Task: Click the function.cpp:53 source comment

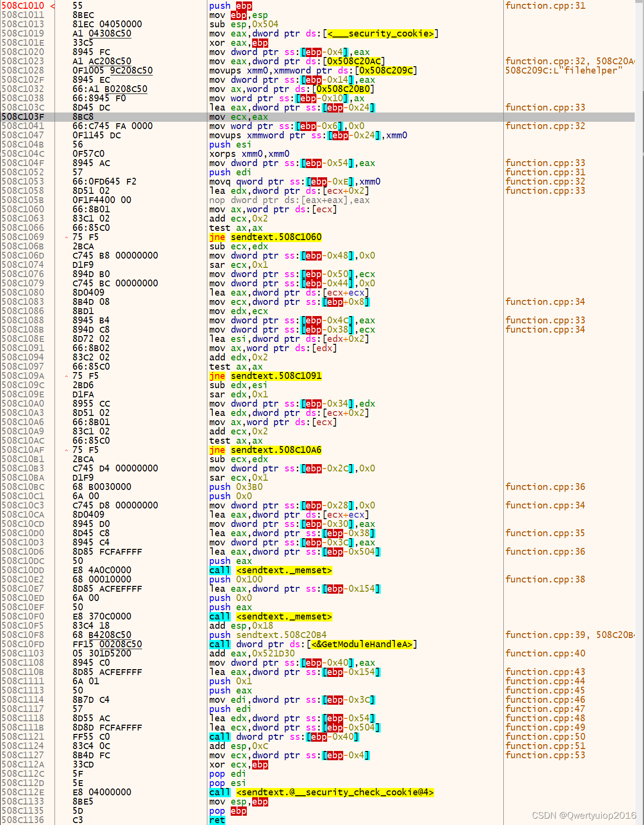Action: click(x=545, y=755)
